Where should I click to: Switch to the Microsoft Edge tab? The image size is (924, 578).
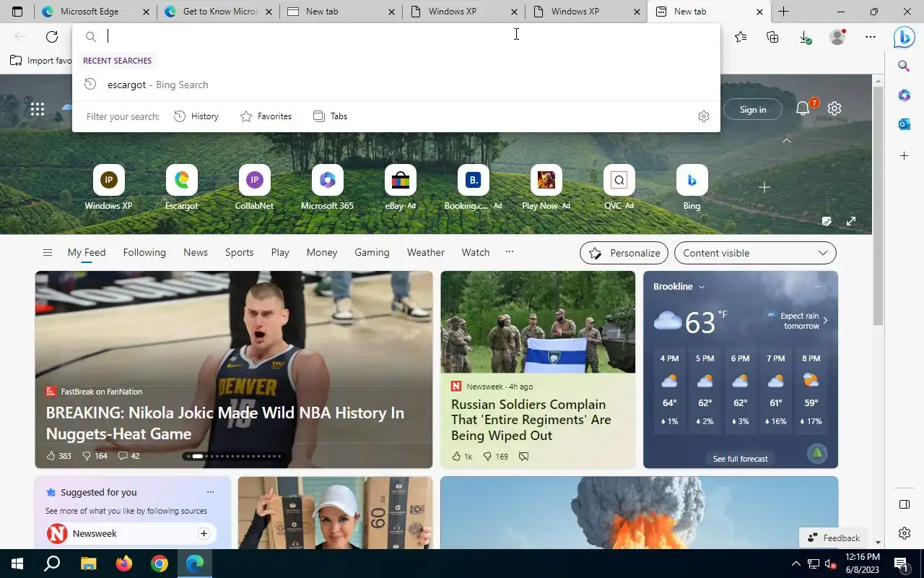point(96,12)
